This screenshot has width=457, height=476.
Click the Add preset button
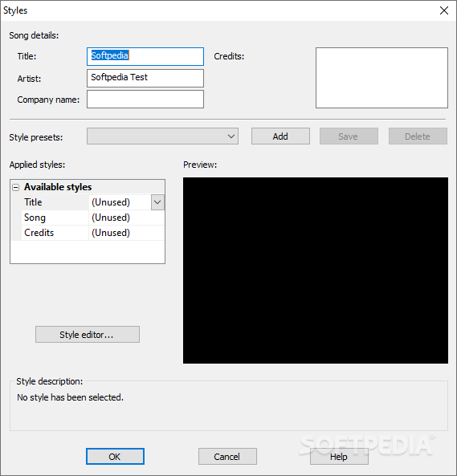[x=280, y=136]
